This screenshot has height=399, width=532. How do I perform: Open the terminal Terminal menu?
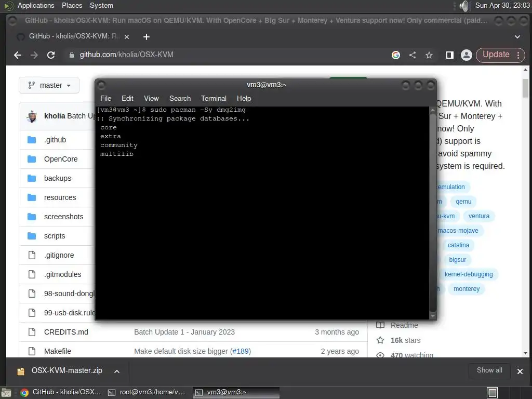[x=214, y=98]
